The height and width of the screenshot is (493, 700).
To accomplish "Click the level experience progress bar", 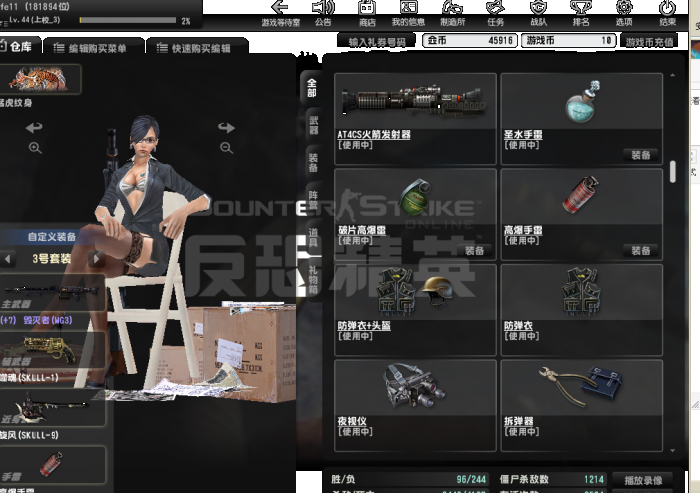I will click(x=128, y=20).
